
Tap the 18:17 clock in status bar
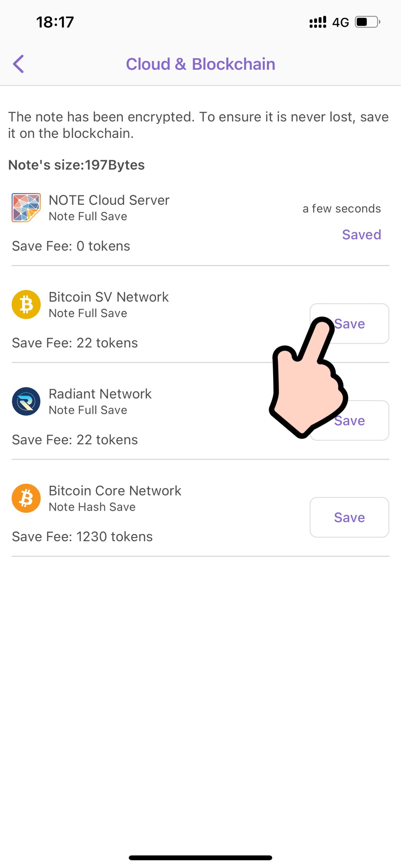point(55,22)
